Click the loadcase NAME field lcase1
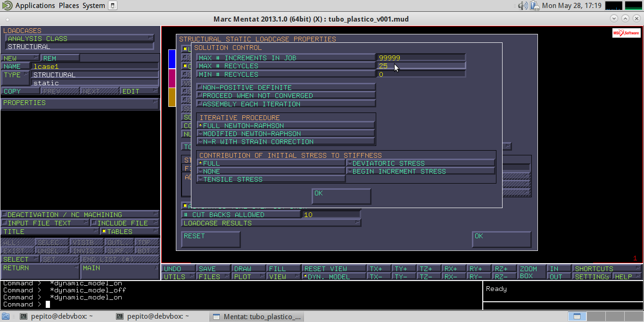 95,66
